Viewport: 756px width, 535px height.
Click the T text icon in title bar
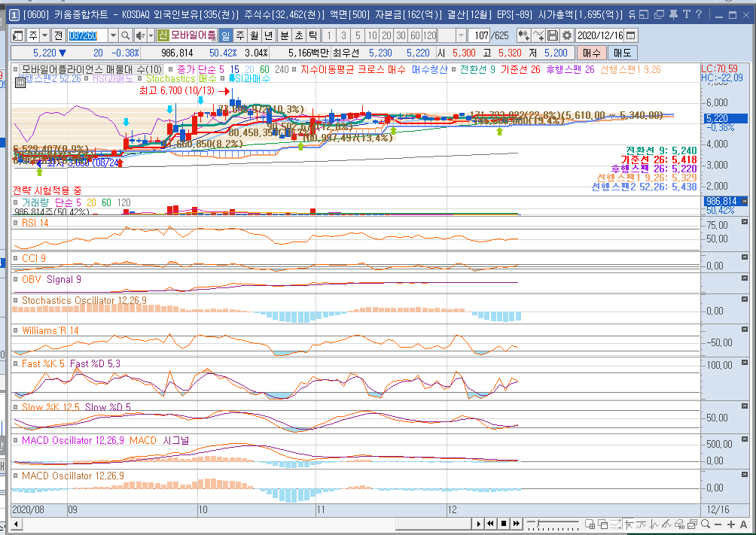click(686, 14)
